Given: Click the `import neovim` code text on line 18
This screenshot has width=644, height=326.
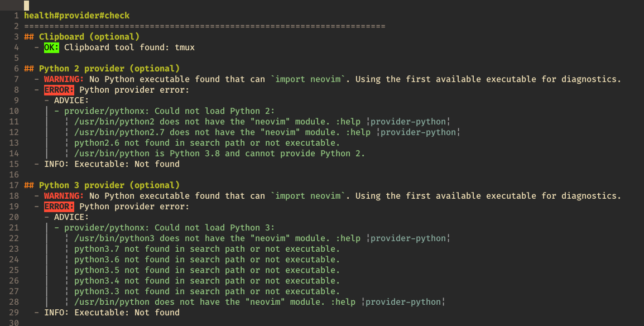Looking at the screenshot, I should coord(308,195).
